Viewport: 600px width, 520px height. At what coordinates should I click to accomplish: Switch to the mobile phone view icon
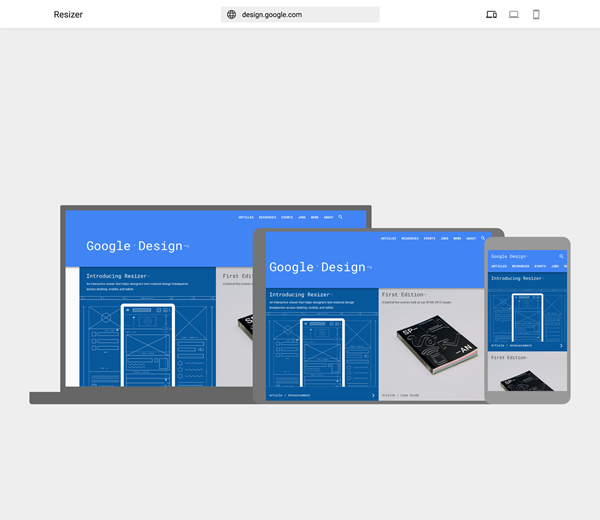536,15
